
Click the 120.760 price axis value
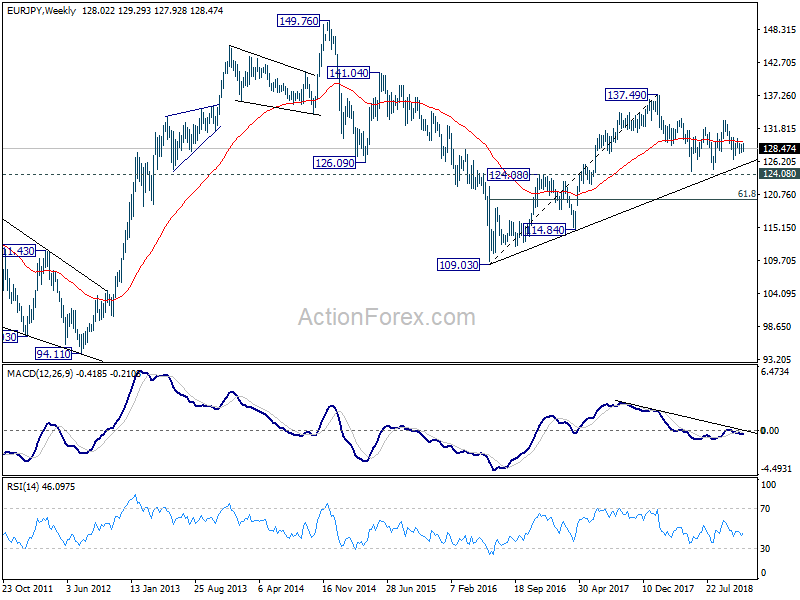pyautogui.click(x=779, y=194)
